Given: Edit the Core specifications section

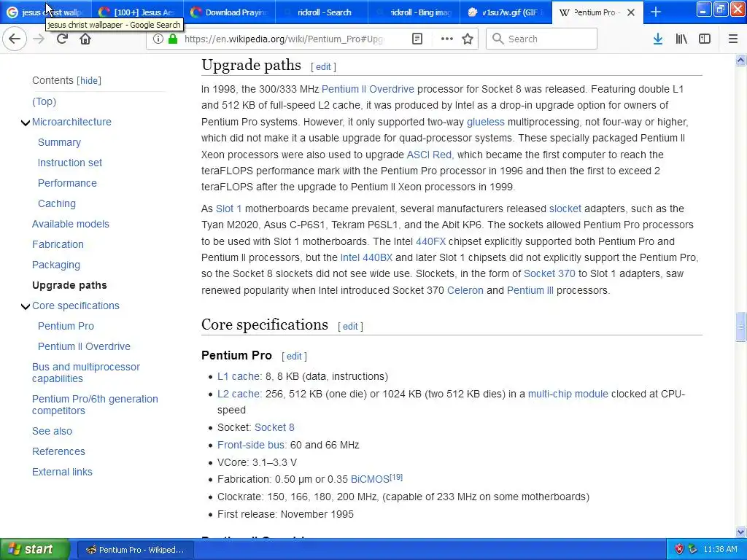Looking at the screenshot, I should point(350,327).
